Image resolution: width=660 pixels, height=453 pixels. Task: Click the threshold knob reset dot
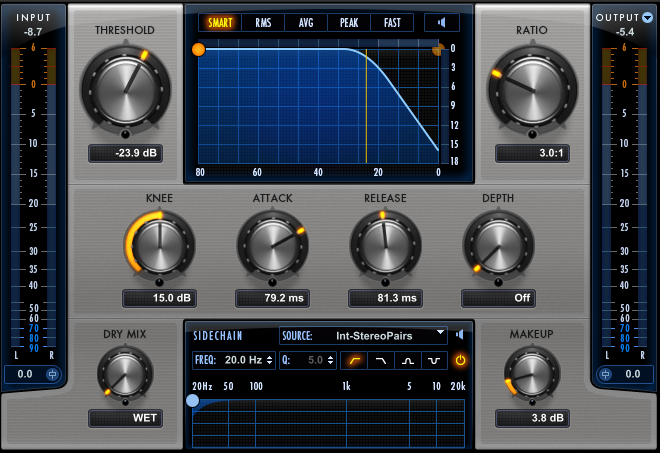click(125, 134)
